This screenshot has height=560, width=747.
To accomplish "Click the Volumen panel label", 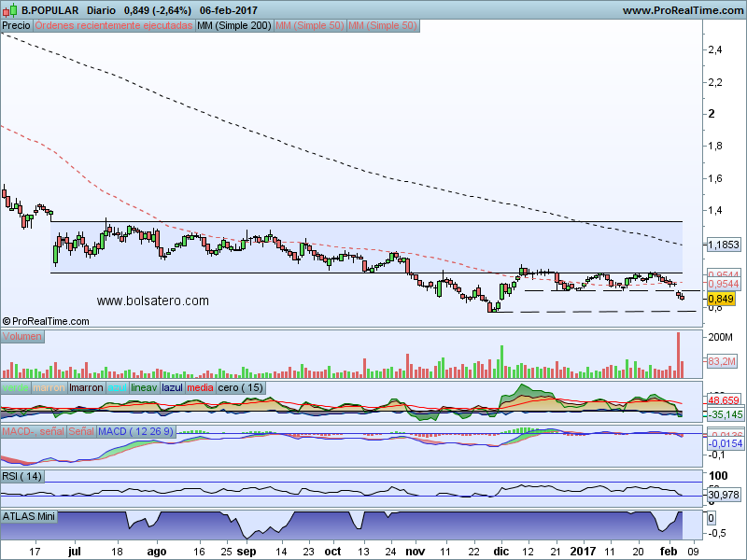I will [21, 336].
